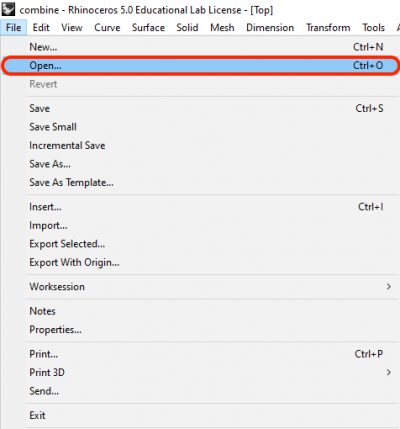
Task: Select Export With Origin...
Action: pyautogui.click(x=200, y=263)
